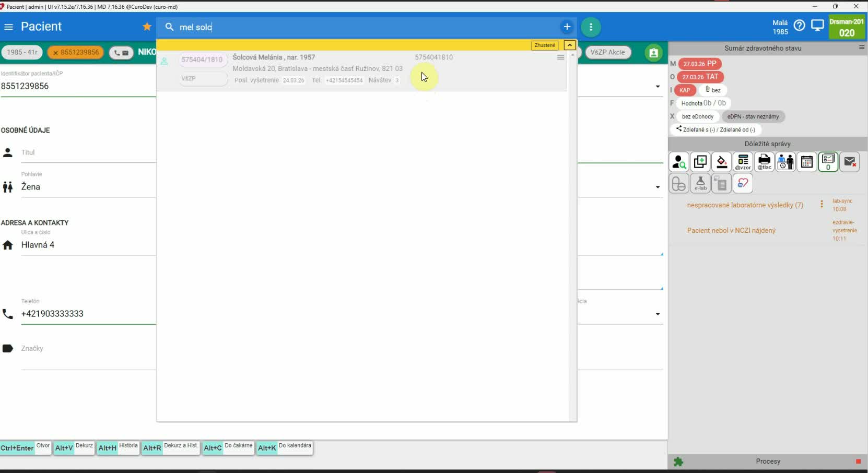The width and height of the screenshot is (868, 473).
Task: Open the main hamburger menu
Action: pyautogui.click(x=8, y=27)
